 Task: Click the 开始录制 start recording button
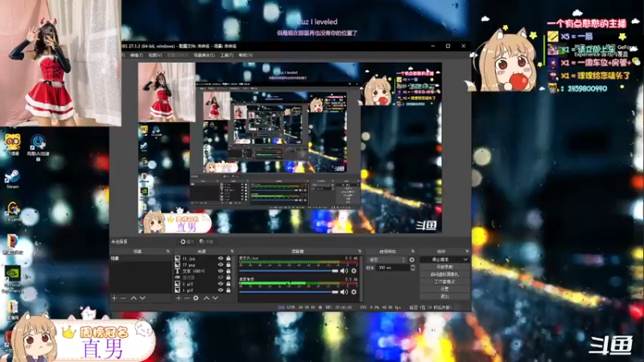pyautogui.click(x=444, y=267)
